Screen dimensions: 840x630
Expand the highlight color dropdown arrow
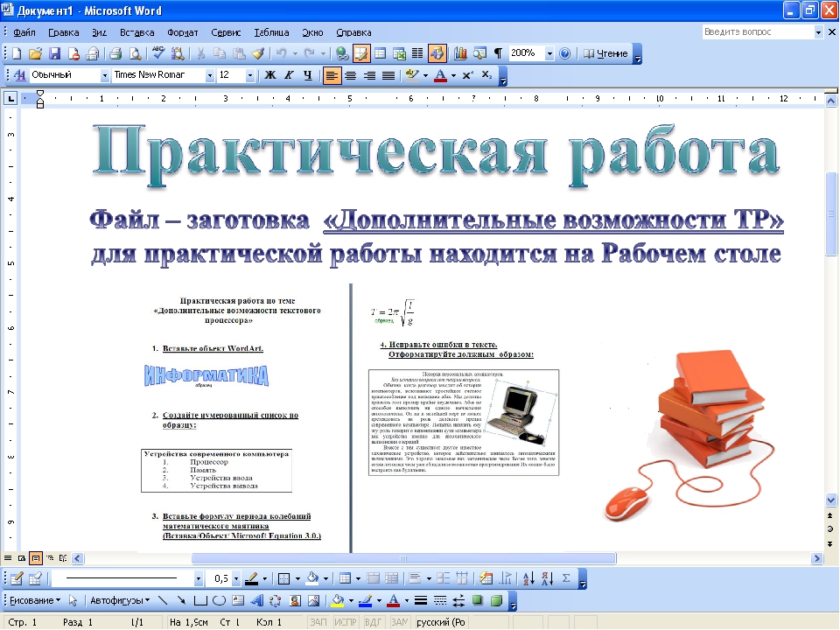(x=425, y=75)
